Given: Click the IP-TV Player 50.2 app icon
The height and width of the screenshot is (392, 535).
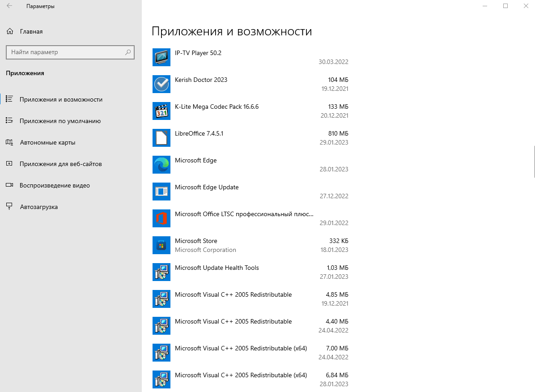Looking at the screenshot, I should click(161, 57).
